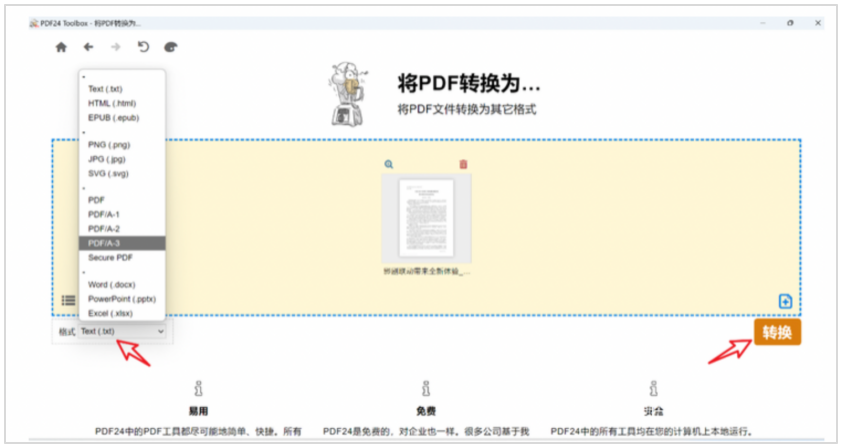Viewport: 842px width, 448px height.
Task: Select PowerPoint (.pptx) format
Action: point(122,299)
